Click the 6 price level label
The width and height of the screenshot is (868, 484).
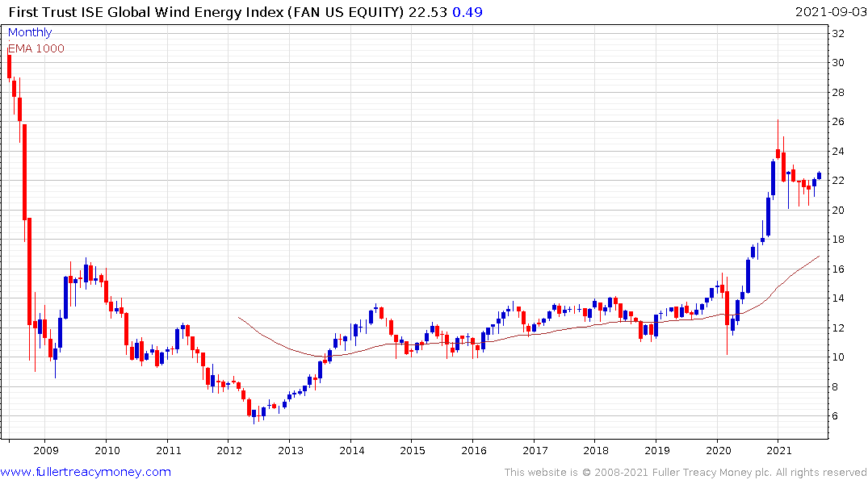coord(835,416)
